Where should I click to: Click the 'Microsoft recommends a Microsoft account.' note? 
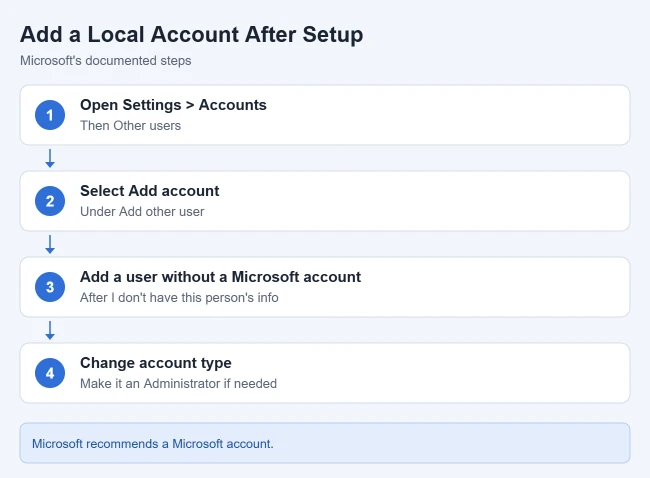click(x=325, y=443)
